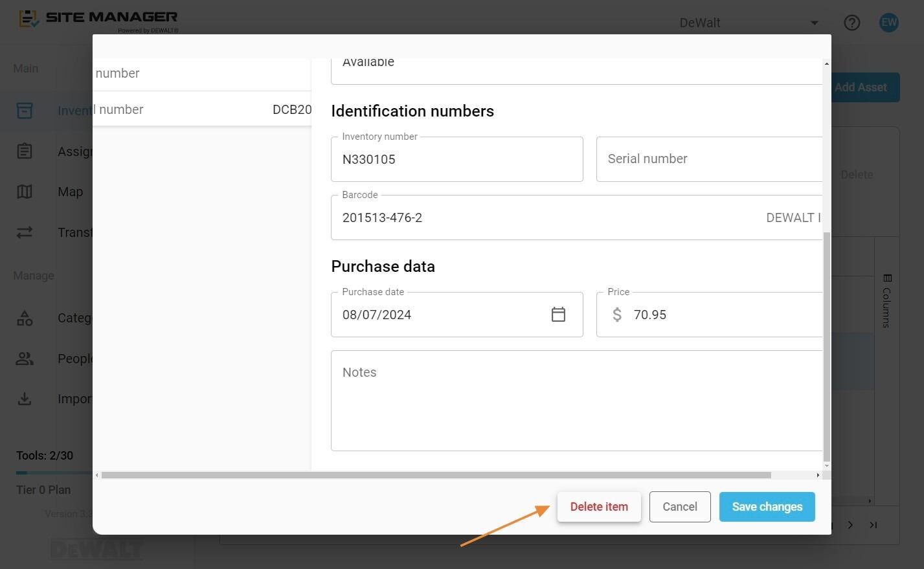Click the People icon in sidebar
This screenshot has height=569, width=924.
tap(25, 359)
